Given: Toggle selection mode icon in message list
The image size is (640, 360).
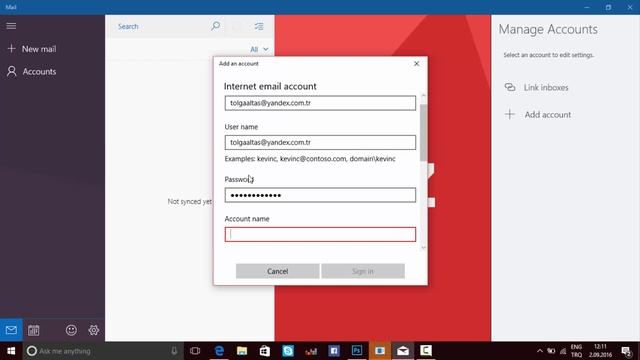Looking at the screenshot, I should point(259,27).
